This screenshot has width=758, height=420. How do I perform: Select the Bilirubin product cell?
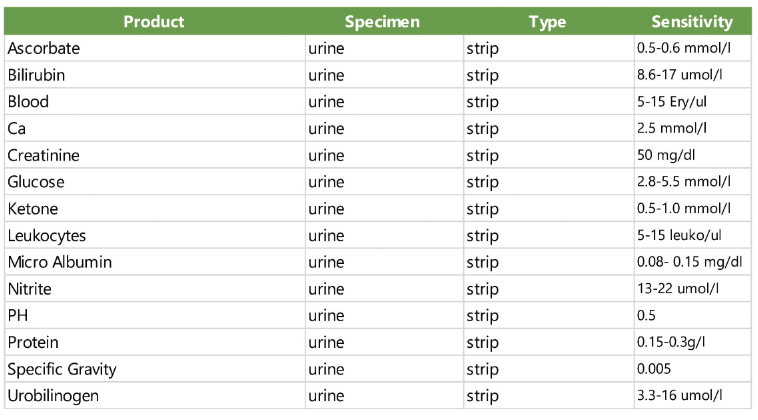pos(155,75)
